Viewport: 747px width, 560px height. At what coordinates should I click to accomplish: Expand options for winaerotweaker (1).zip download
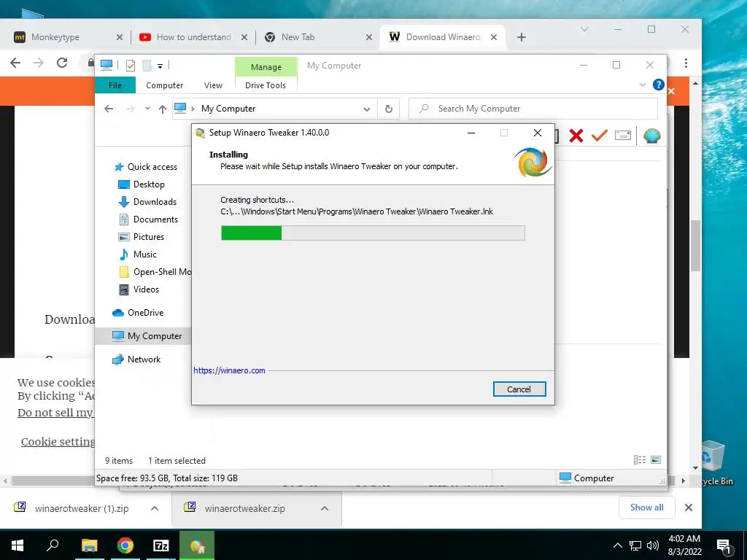[155, 508]
